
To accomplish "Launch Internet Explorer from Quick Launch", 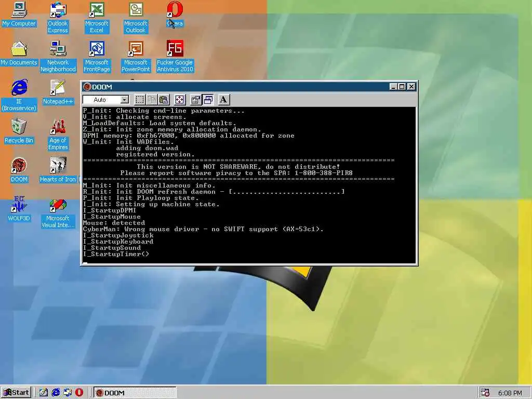I will (56, 393).
